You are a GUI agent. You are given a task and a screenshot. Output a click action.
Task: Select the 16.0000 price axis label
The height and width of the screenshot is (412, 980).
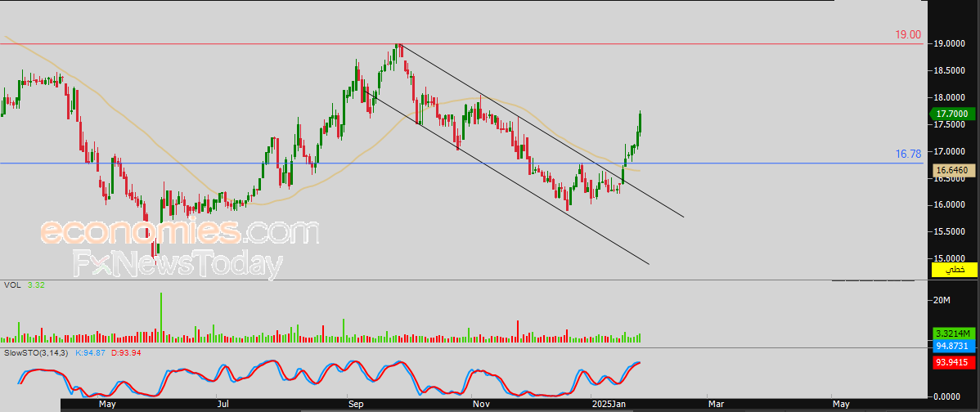click(x=950, y=204)
